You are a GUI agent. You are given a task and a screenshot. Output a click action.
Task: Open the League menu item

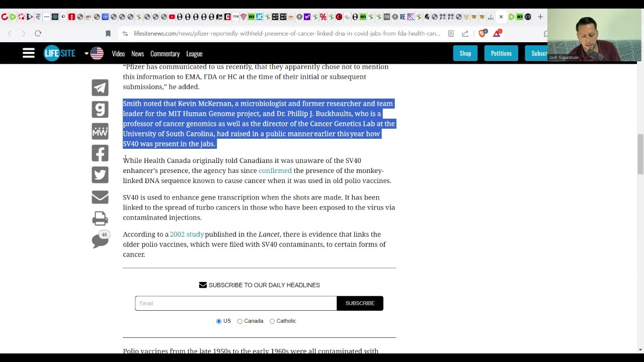click(x=194, y=54)
